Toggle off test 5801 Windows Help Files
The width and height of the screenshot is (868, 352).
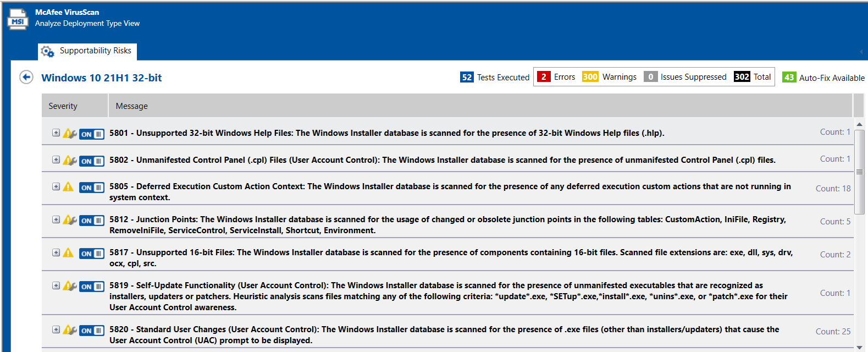pyautogui.click(x=92, y=134)
